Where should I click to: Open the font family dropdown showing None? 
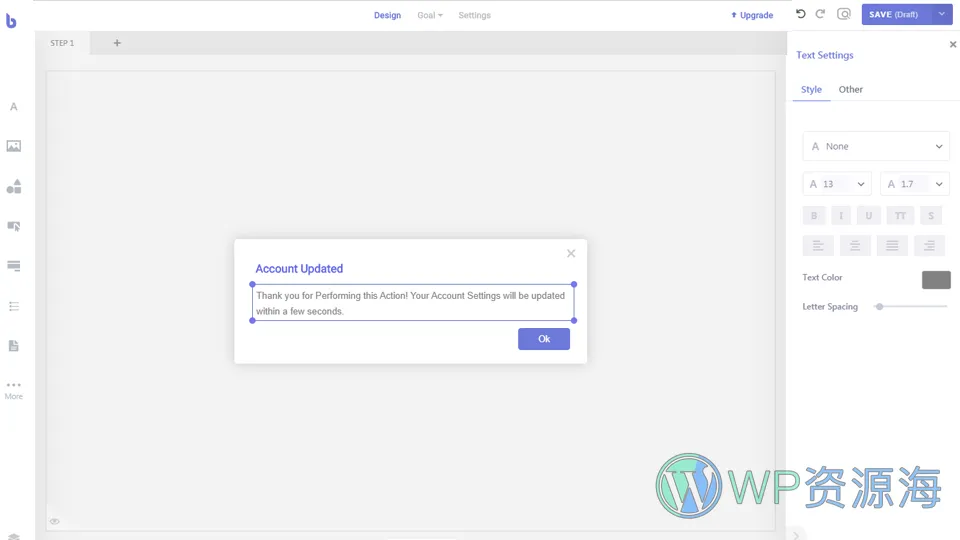876,146
